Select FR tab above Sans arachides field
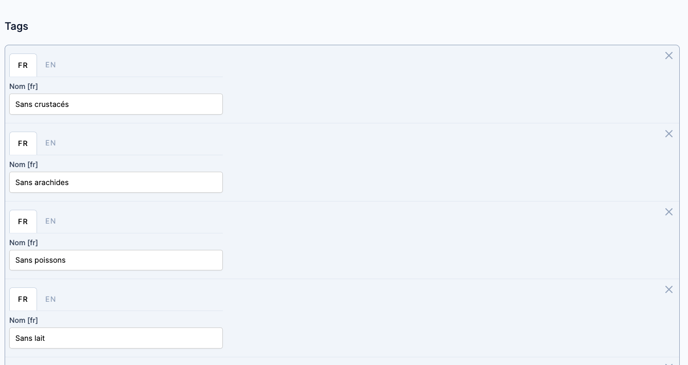The image size is (688, 365). click(x=23, y=143)
